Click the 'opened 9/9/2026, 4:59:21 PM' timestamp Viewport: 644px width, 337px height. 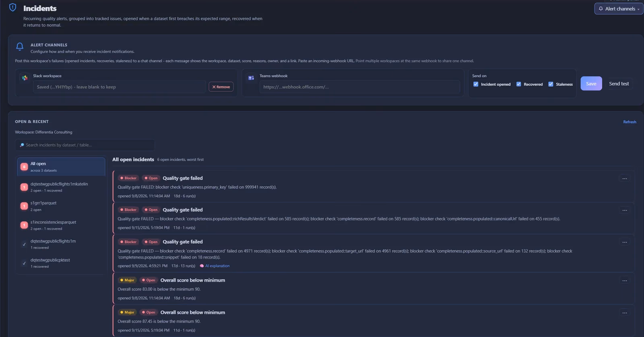[x=142, y=266]
